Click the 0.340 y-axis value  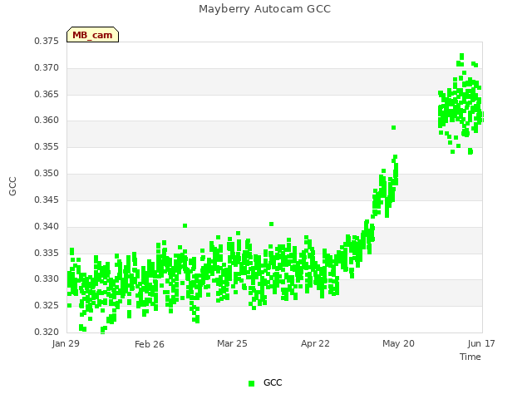47,226
